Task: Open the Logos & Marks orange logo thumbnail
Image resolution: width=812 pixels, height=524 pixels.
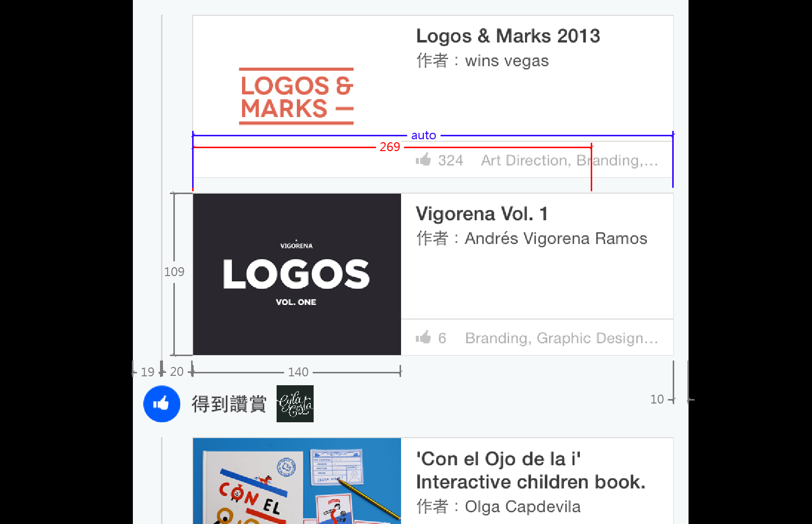Action: (x=296, y=96)
